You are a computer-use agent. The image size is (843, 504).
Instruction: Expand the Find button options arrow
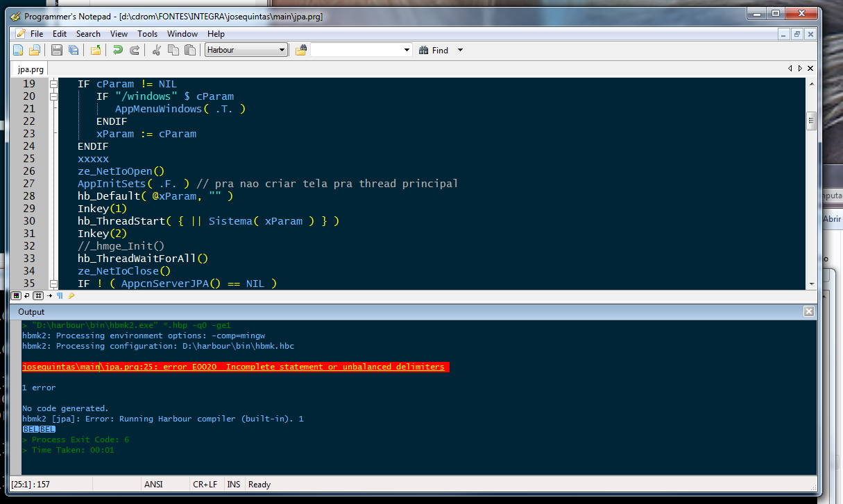pyautogui.click(x=460, y=50)
